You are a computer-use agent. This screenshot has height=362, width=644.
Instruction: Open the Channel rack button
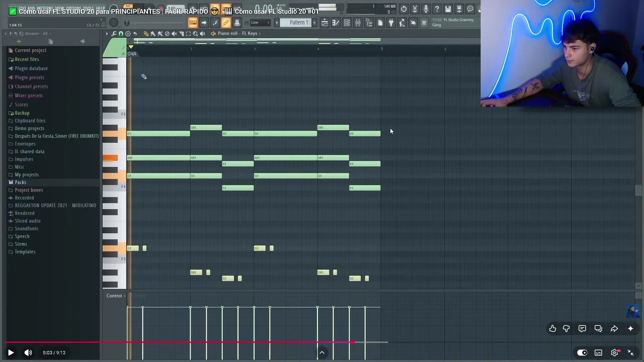pos(347,23)
